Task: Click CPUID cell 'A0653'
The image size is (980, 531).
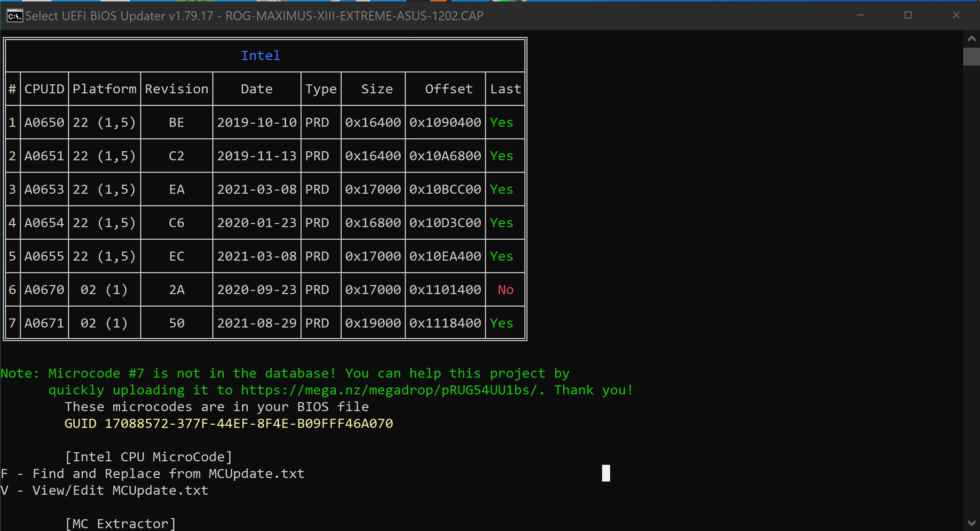Action: (45, 189)
